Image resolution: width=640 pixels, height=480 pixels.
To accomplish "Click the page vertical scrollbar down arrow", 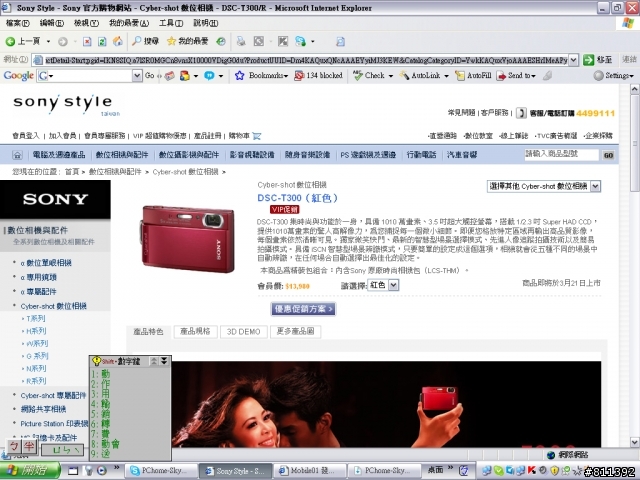I will 635,442.
